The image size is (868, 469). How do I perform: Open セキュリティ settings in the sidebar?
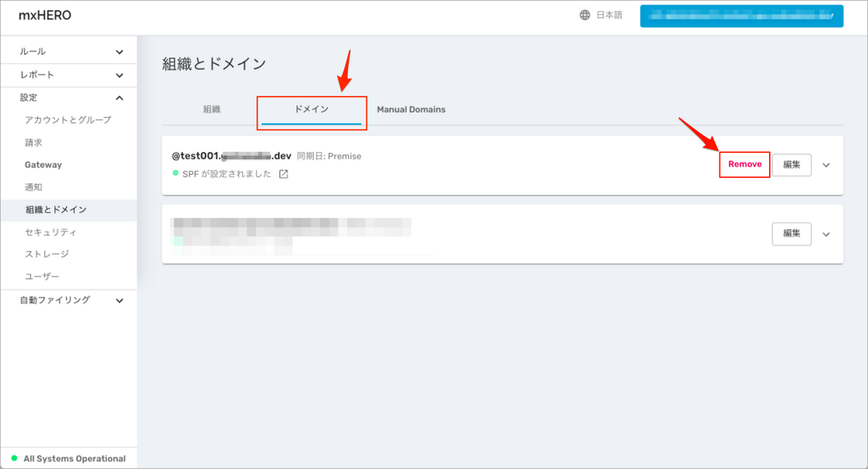(50, 232)
